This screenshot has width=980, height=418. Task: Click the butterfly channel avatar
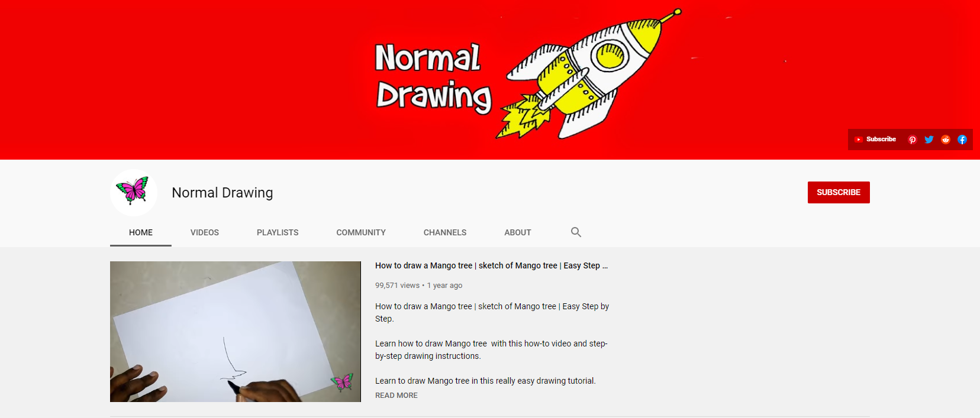point(134,193)
